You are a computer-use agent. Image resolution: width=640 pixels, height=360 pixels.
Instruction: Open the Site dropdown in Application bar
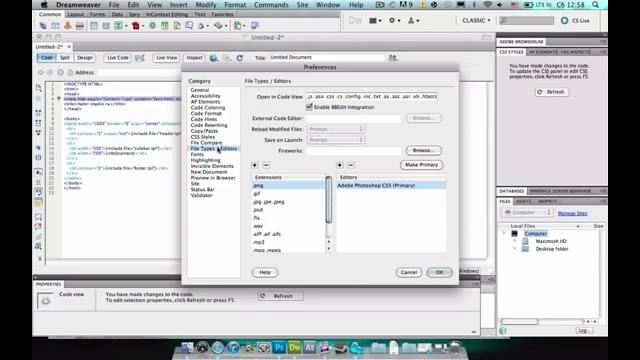pos(413,20)
